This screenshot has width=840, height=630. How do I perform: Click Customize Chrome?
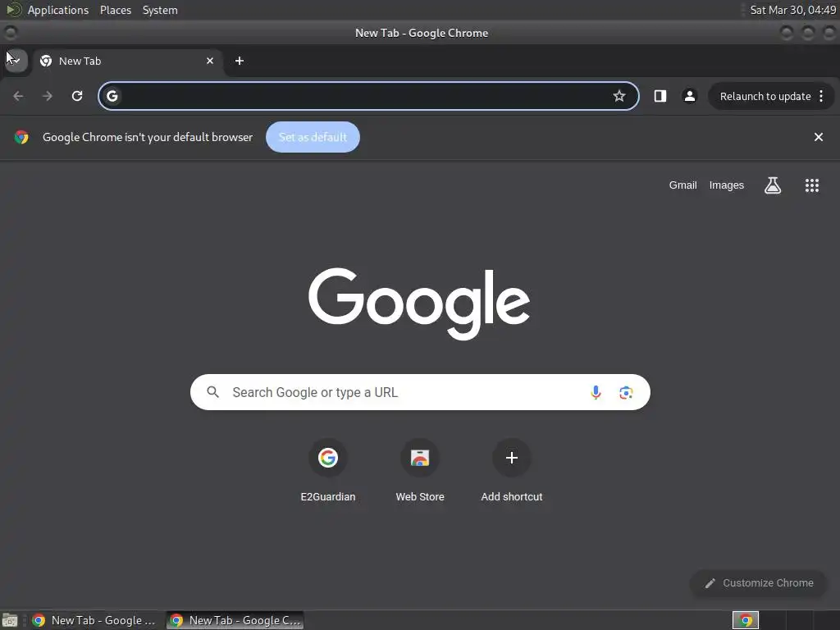pyautogui.click(x=759, y=583)
